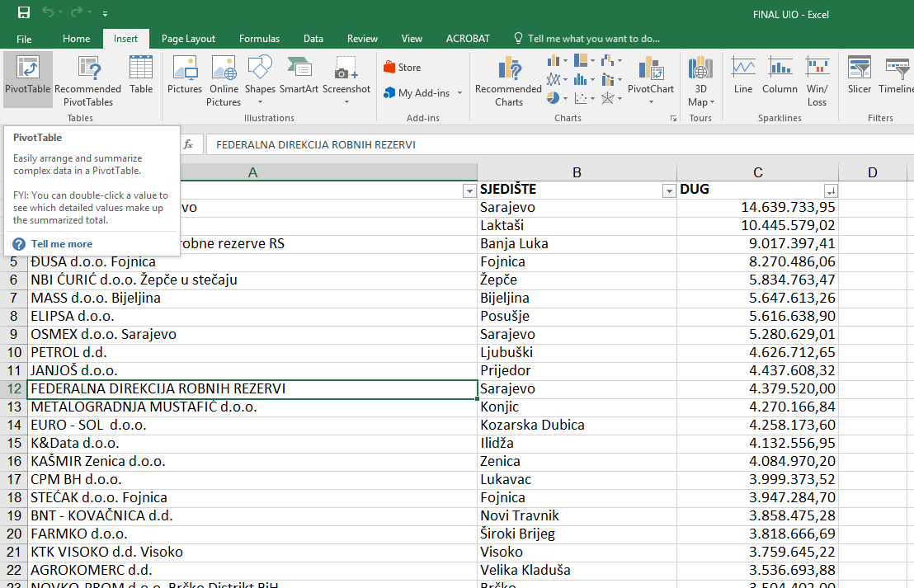The image size is (914, 588).
Task: Open the SJEDIŠTE column filter dropdown
Action: coord(669,191)
